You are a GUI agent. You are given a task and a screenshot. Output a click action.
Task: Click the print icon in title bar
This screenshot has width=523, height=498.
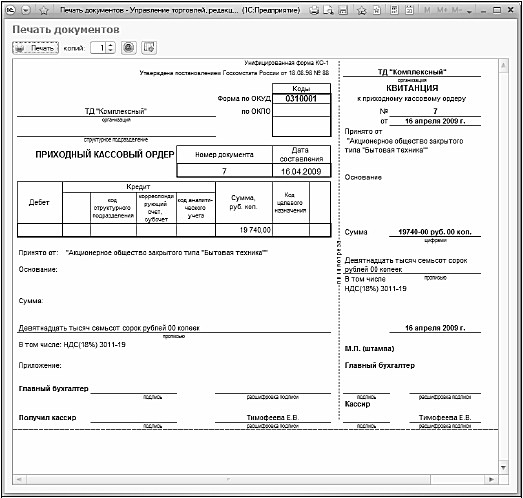tap(314, 10)
